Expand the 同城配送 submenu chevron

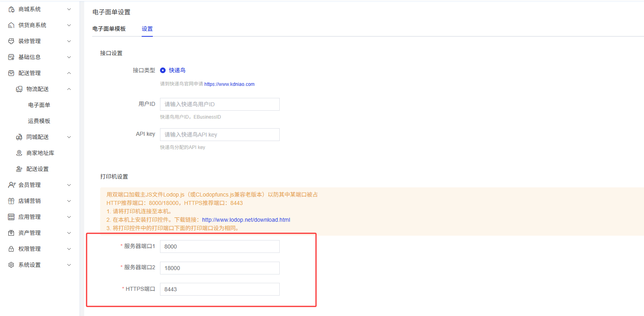(69, 137)
